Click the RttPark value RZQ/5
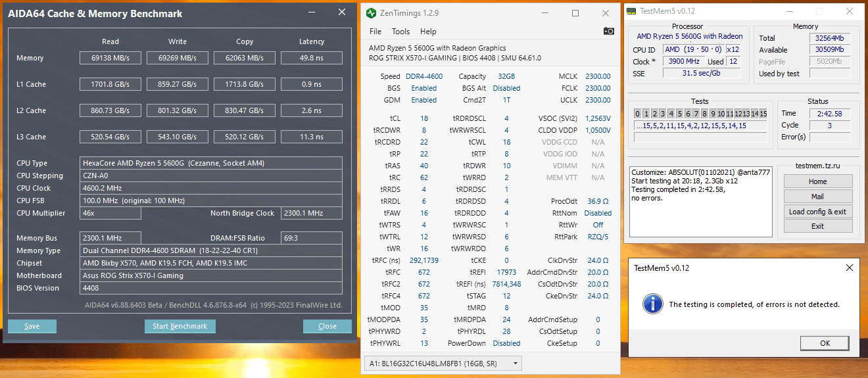This screenshot has width=868, height=378. coord(598,237)
